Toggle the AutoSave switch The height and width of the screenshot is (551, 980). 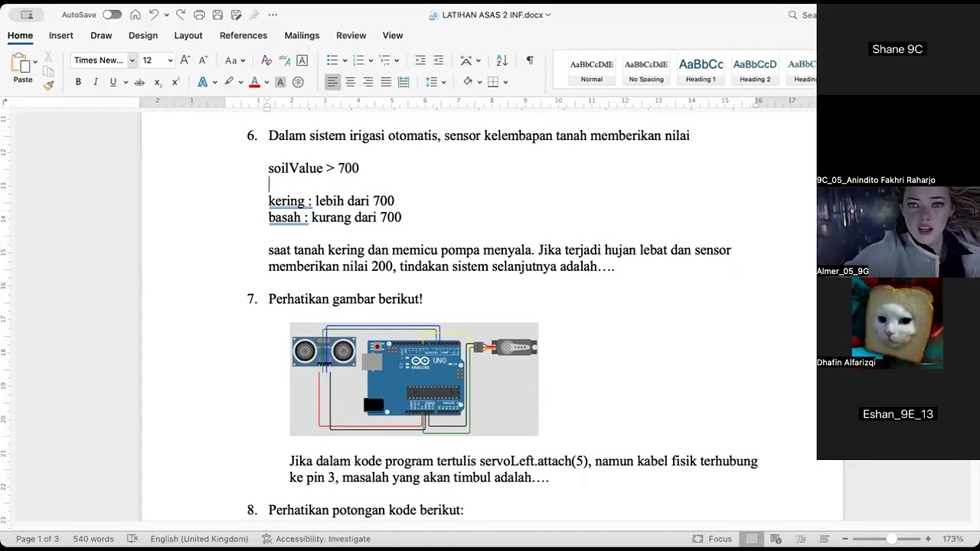[x=112, y=15]
